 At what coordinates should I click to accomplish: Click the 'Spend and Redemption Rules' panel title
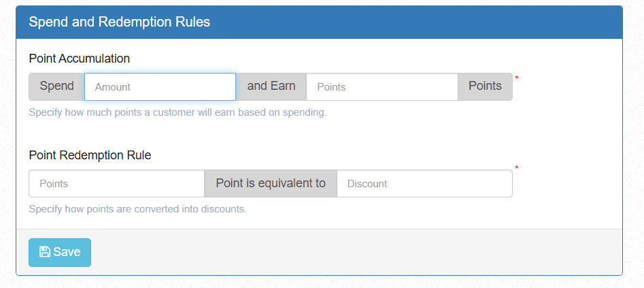pyautogui.click(x=120, y=22)
